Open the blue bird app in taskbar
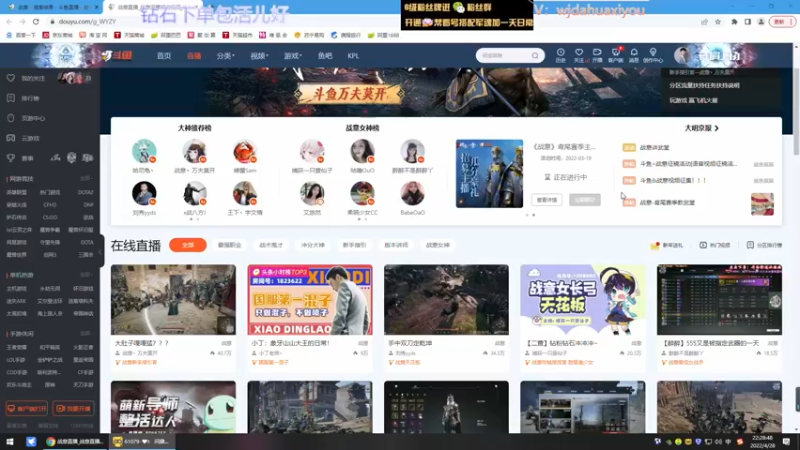Screen dimensions: 800x450 pyautogui.click(x=31, y=441)
